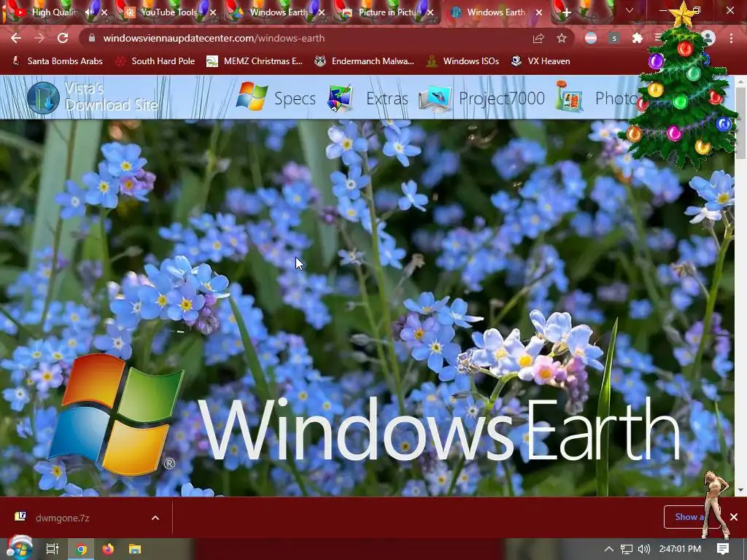Screen dimensions: 747x560
Task: Click the large Windows Earth flag logo
Action: [116, 414]
